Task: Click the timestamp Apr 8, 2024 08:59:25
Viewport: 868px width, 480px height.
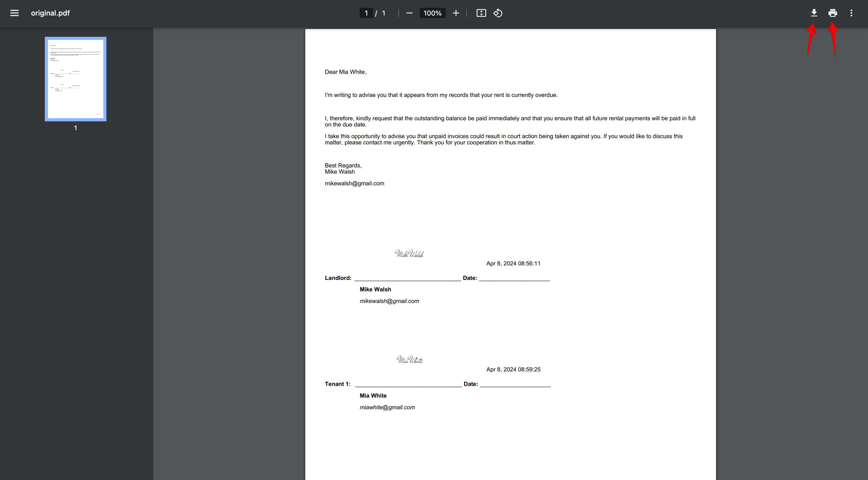Action: click(513, 370)
